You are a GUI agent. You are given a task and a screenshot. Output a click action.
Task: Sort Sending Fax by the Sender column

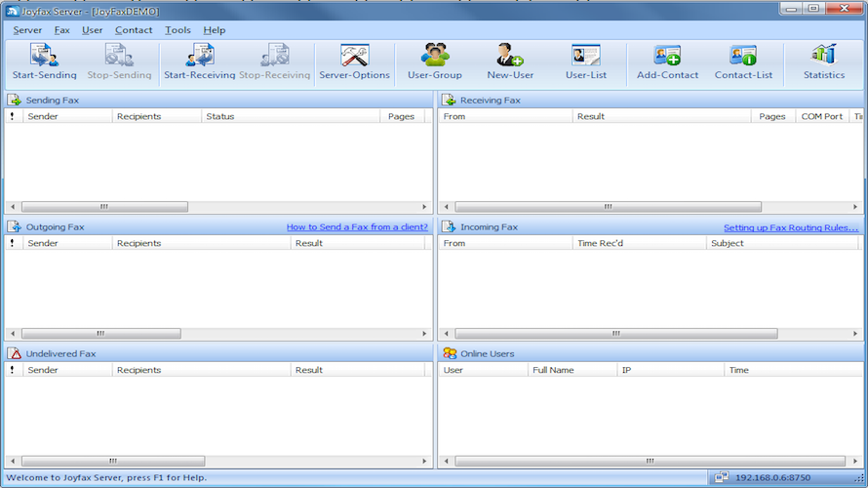pos(67,116)
